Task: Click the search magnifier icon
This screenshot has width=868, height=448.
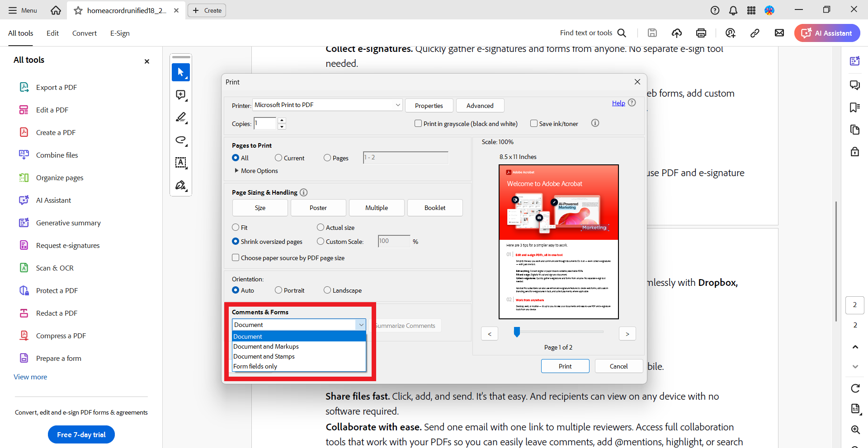Action: (x=622, y=33)
